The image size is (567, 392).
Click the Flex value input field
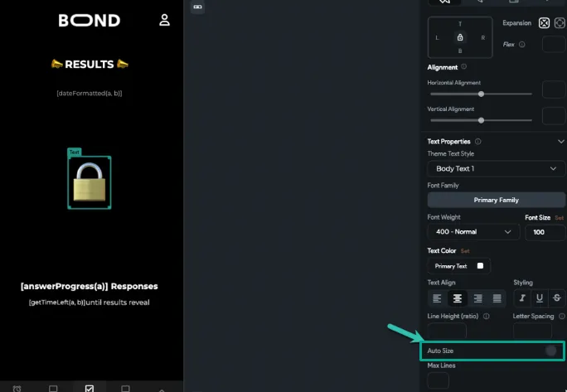[x=554, y=45]
